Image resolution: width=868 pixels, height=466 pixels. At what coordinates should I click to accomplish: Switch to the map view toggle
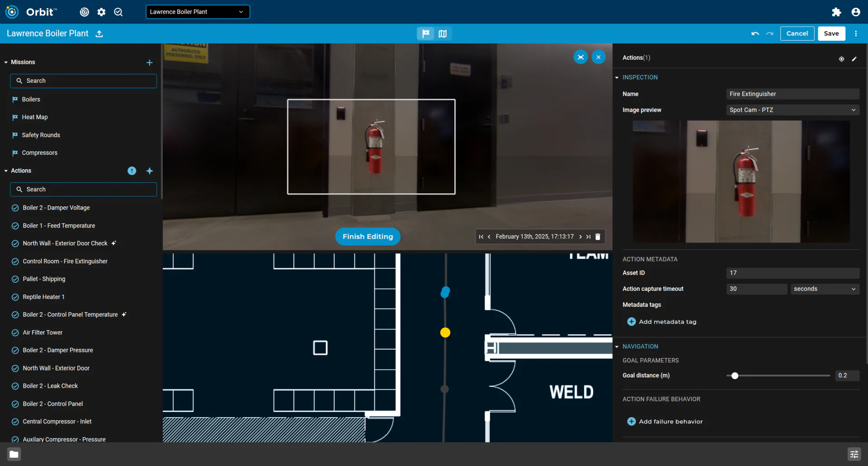coord(443,34)
